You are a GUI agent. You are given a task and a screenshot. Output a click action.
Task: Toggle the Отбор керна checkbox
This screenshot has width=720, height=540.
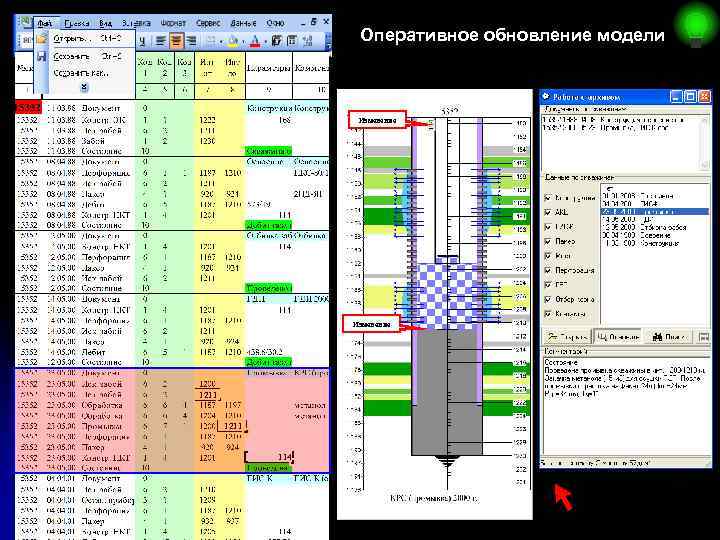[547, 299]
